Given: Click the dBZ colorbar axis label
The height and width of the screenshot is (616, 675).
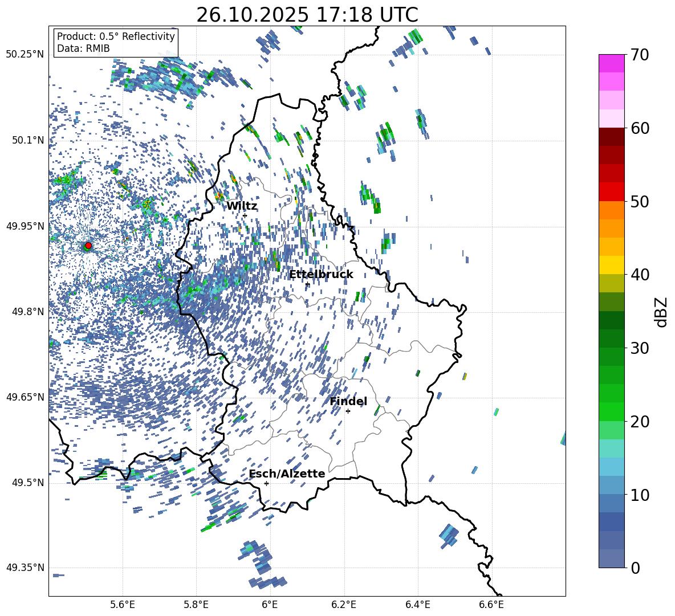Looking at the screenshot, I should pyautogui.click(x=662, y=312).
